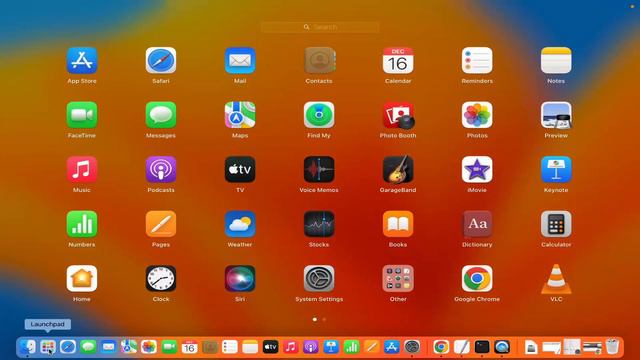Open FaceTime in the Dock

pos(169,347)
